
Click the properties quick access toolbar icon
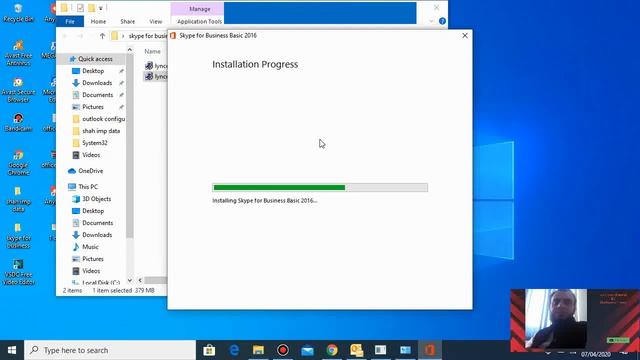[80, 8]
